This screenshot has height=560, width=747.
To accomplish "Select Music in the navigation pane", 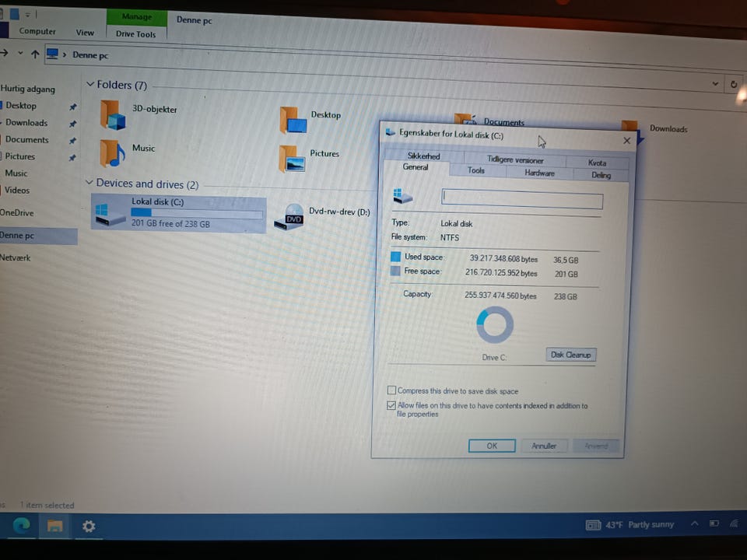I will [x=16, y=173].
